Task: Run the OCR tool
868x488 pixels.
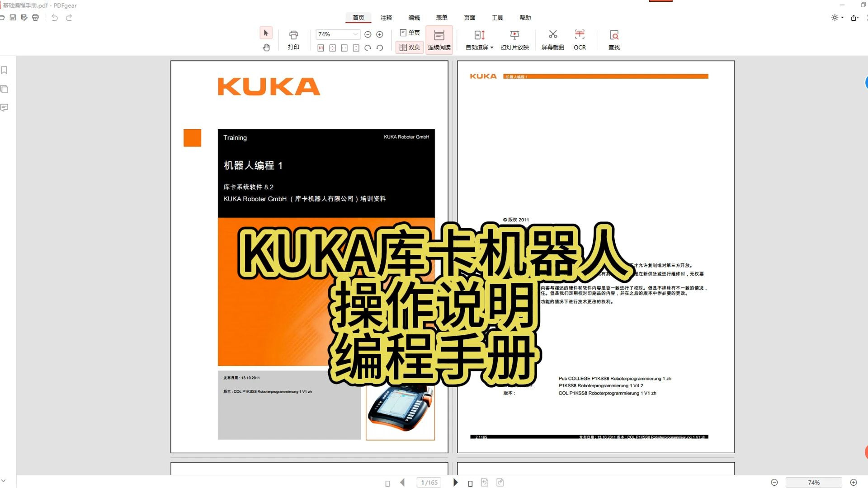Action: tap(580, 40)
